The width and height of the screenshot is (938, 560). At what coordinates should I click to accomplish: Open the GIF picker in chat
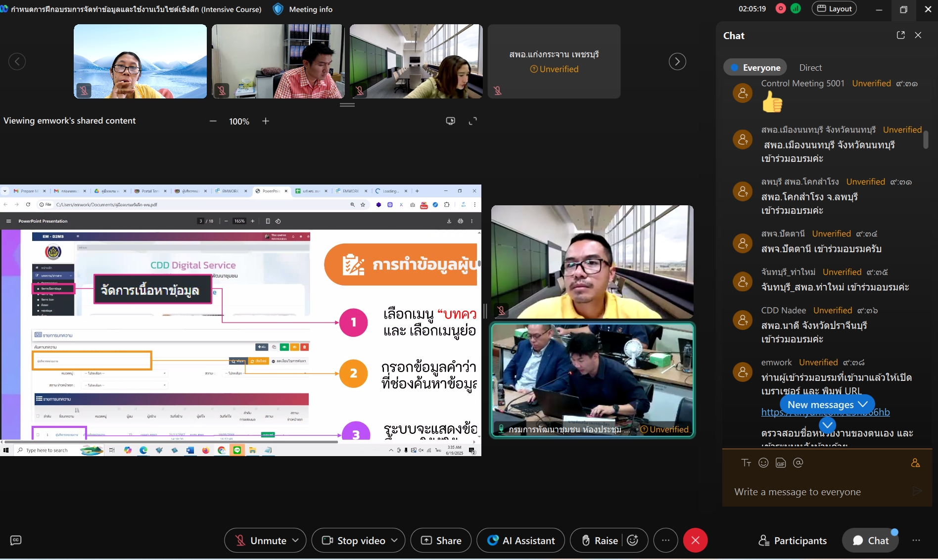tap(781, 463)
